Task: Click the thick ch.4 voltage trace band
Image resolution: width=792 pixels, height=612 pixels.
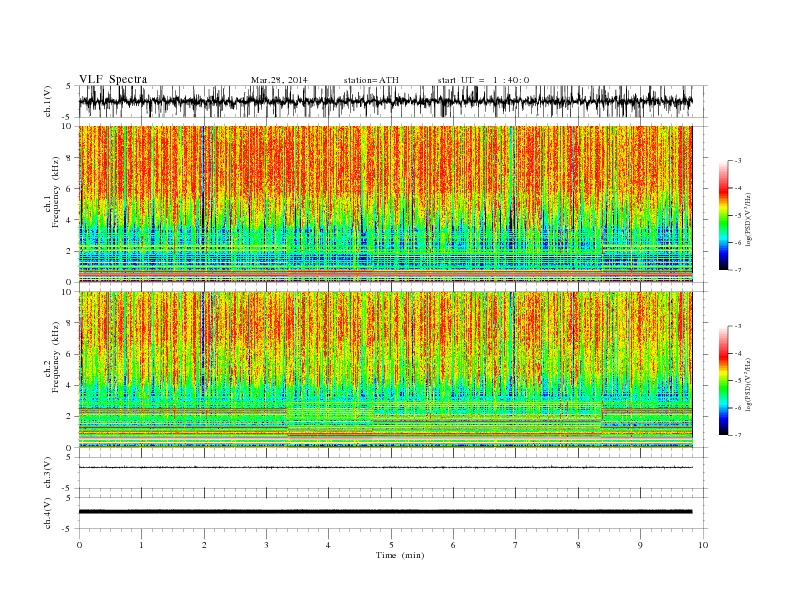Action: 385,512
